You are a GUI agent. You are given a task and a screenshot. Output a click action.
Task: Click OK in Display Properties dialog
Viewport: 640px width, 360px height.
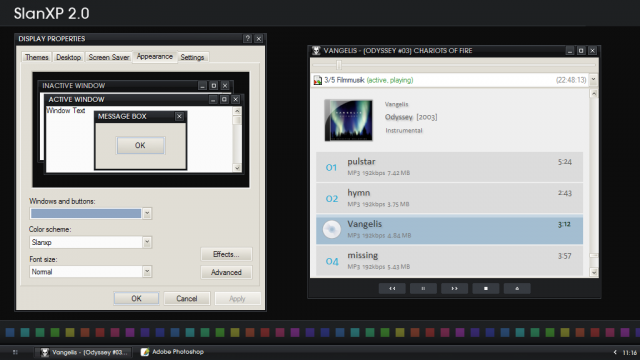(136, 298)
